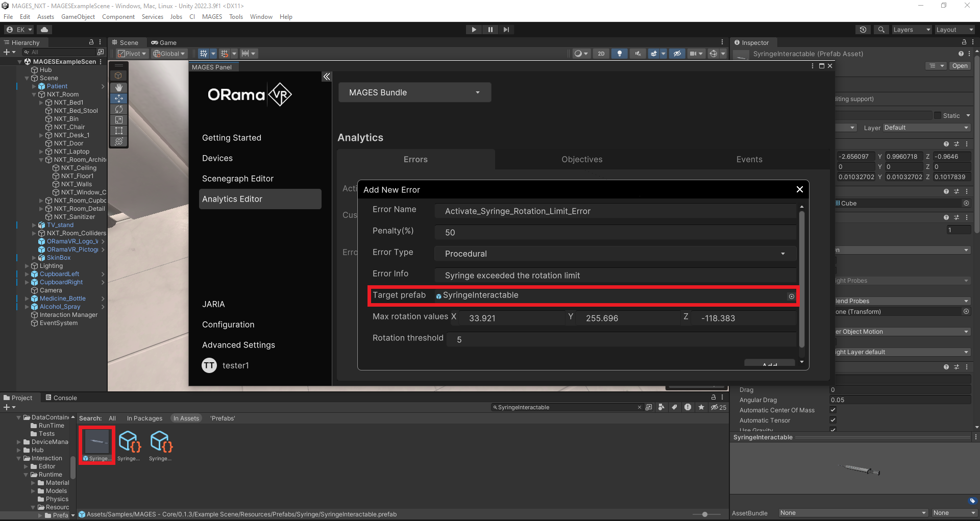
Task: Select the Rotate tool in the Scene toolbar
Action: click(x=119, y=109)
